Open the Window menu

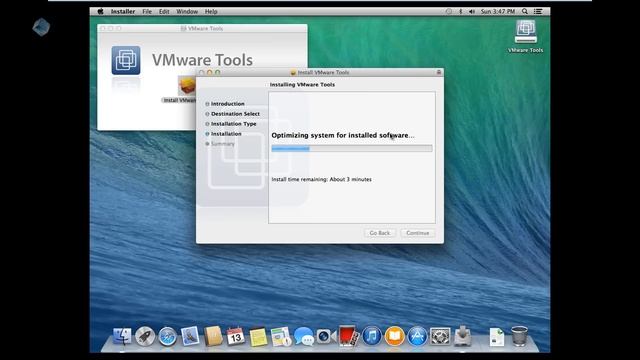coord(187,11)
